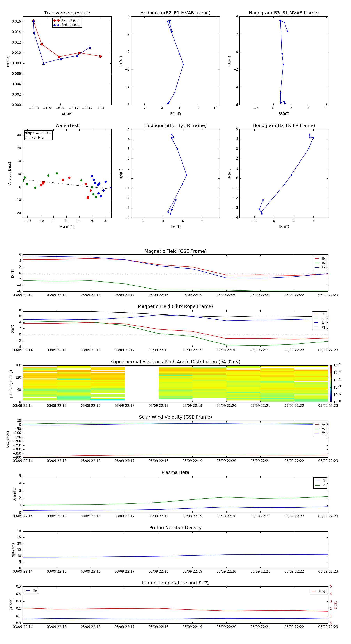The width and height of the screenshot is (351, 644).
Task: Select the Bx entry in GSE legend
Action: [x=320, y=259]
